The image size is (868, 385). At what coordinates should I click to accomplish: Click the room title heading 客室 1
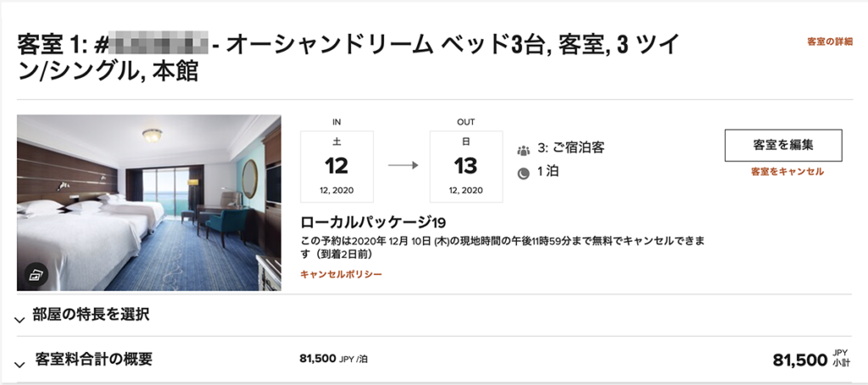347,58
